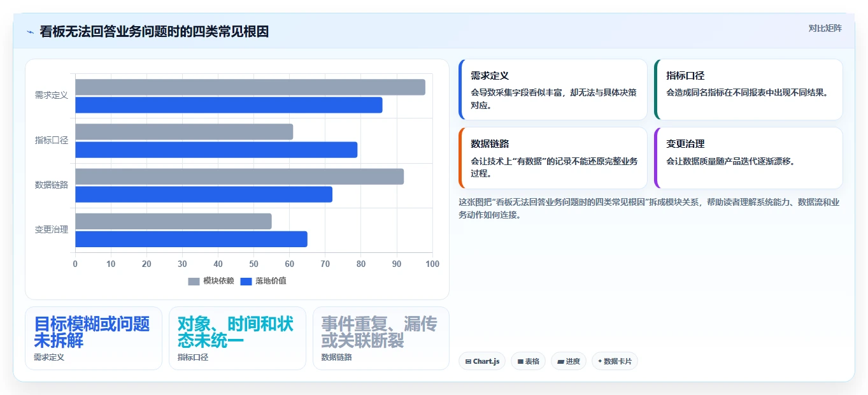
Task: Click the wave icon beside the header title
Action: (30, 32)
